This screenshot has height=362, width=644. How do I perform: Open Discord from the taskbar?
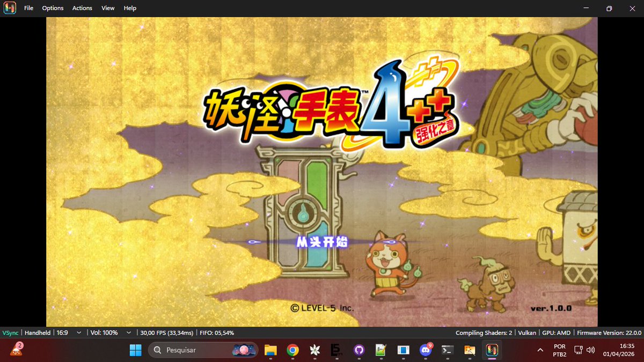426,350
